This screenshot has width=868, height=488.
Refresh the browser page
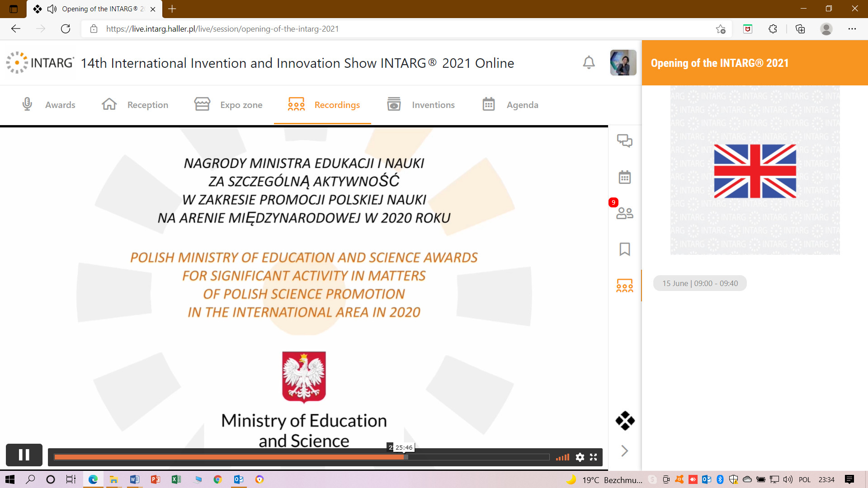click(66, 29)
